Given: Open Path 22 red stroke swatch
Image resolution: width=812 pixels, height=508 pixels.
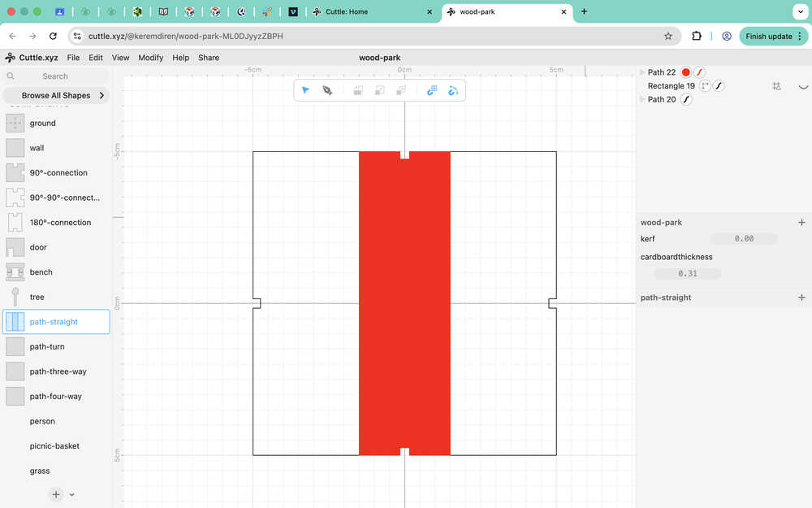Looking at the screenshot, I should point(699,72).
